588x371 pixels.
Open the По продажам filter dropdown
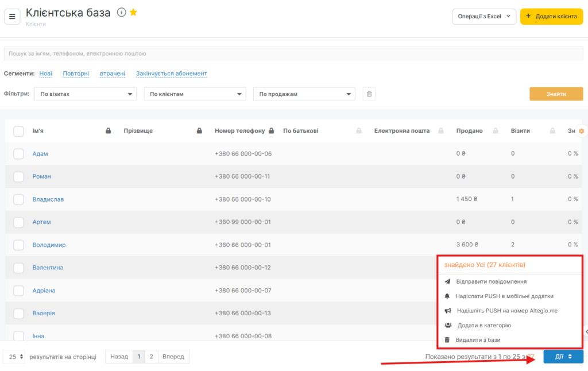point(304,94)
